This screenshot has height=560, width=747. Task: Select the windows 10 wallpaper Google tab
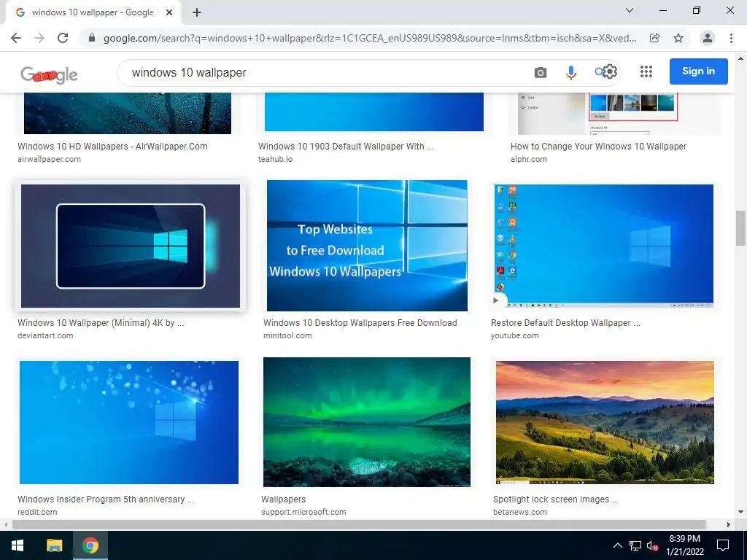coord(93,13)
